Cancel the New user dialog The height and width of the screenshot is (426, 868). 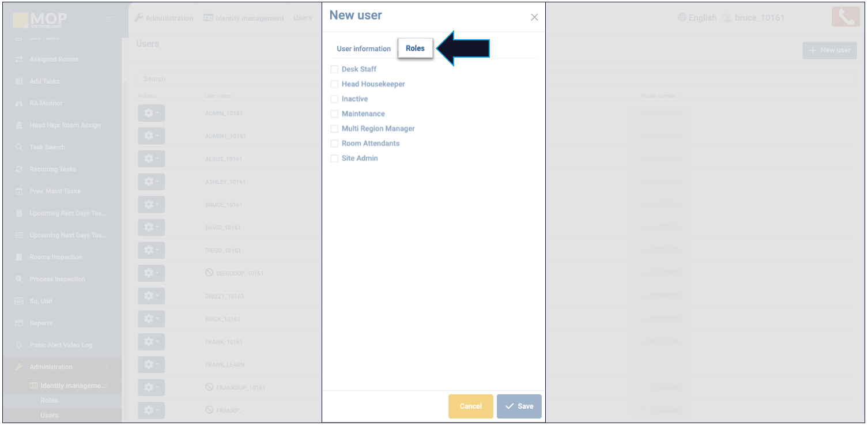coord(470,406)
